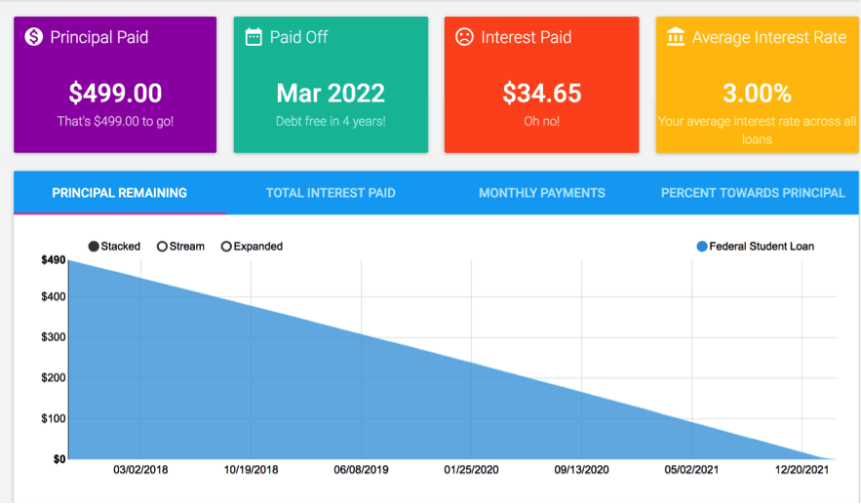Viewport: 861px width, 504px height.
Task: Click the Federal Student Loan legend label
Action: (x=762, y=247)
